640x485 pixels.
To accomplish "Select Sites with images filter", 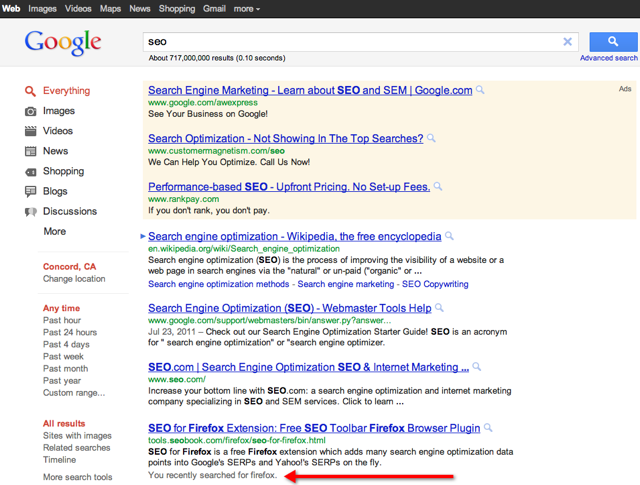I will coord(77,436).
